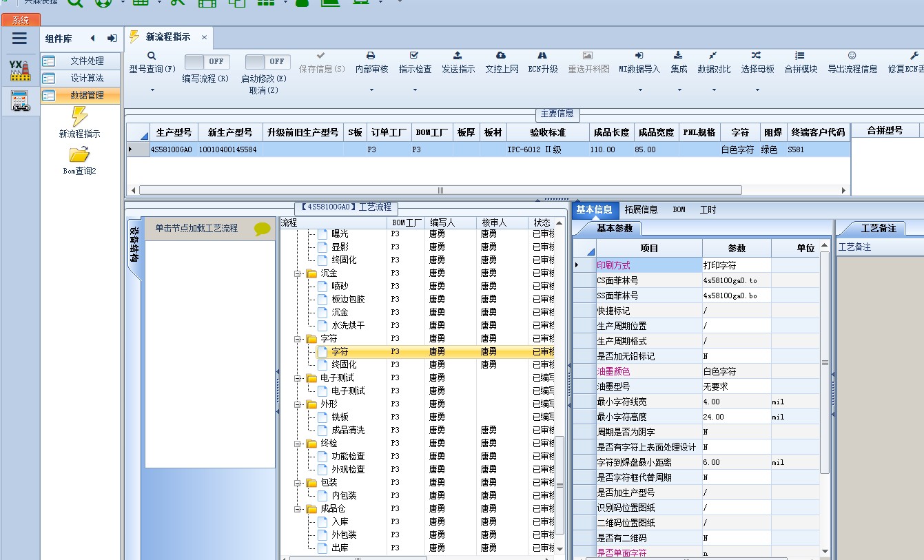924x560 pixels.
Task: Click the 最小字符线宽 value 4.00
Action: tap(737, 402)
